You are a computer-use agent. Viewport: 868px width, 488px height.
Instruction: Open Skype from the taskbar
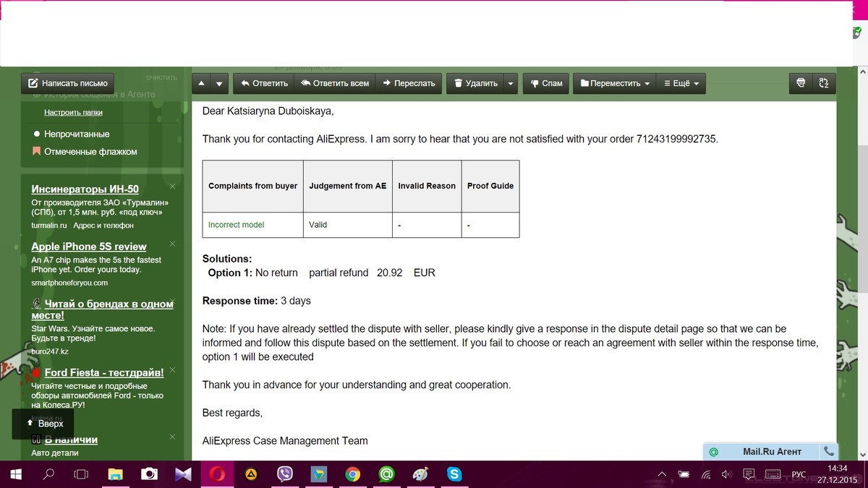coord(454,474)
